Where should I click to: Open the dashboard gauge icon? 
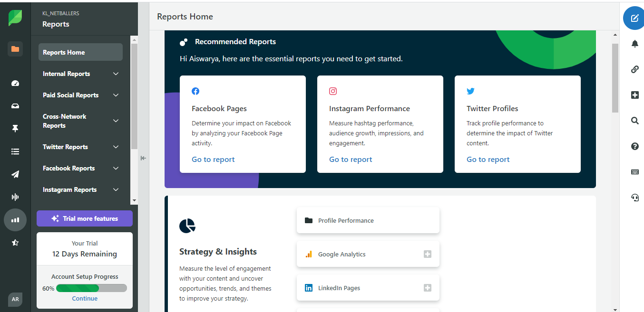pyautogui.click(x=15, y=83)
